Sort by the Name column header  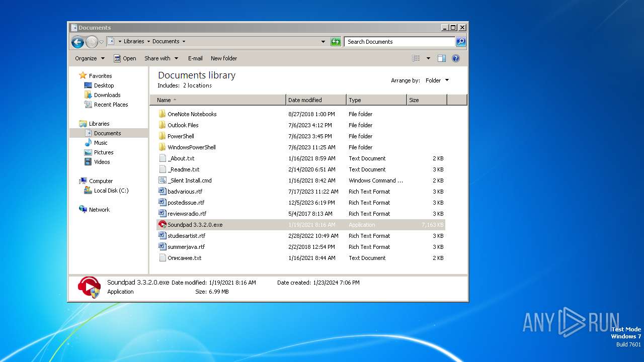point(218,100)
